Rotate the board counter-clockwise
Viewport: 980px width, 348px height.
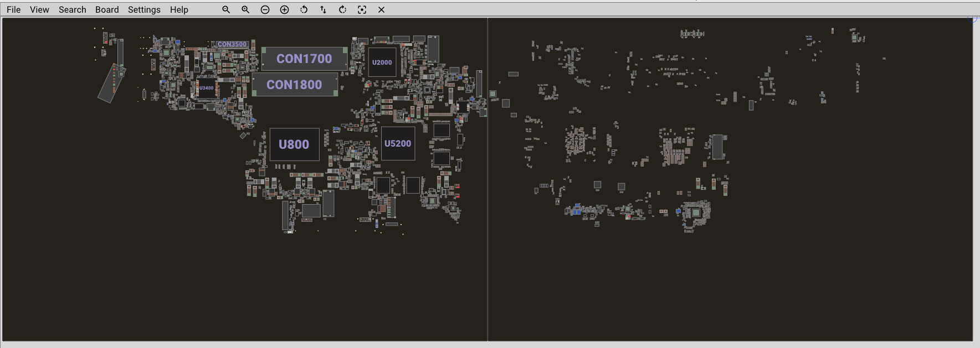[x=304, y=9]
